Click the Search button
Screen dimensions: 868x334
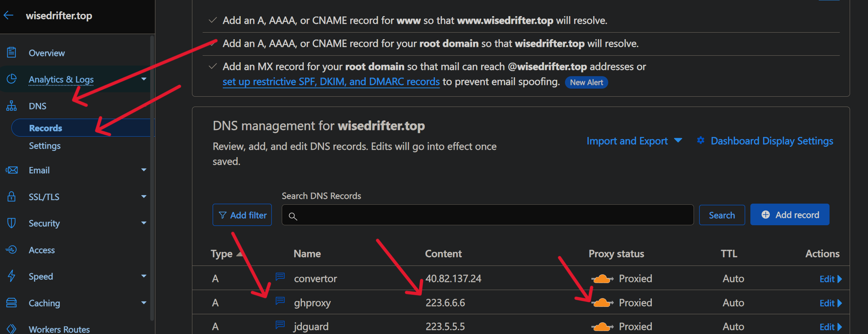(722, 215)
